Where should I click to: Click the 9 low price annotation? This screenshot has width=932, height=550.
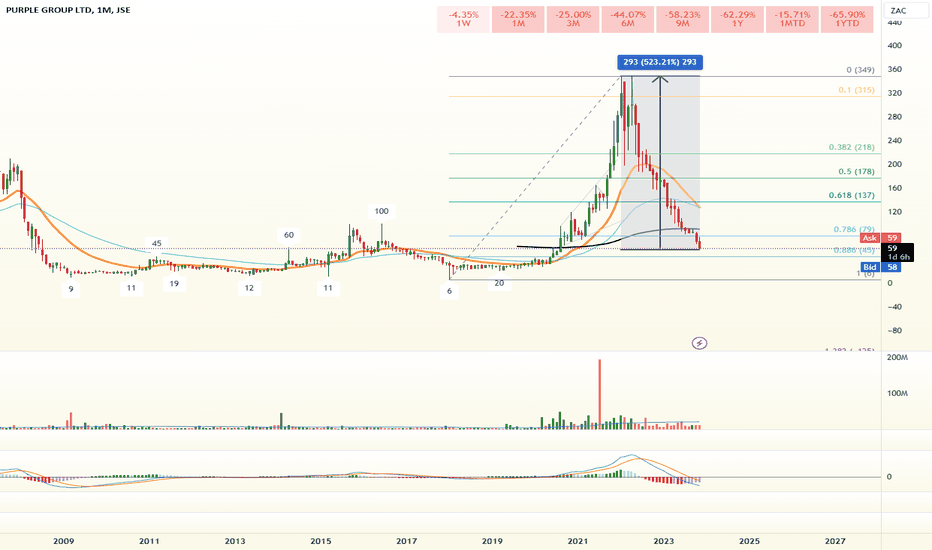(x=71, y=290)
